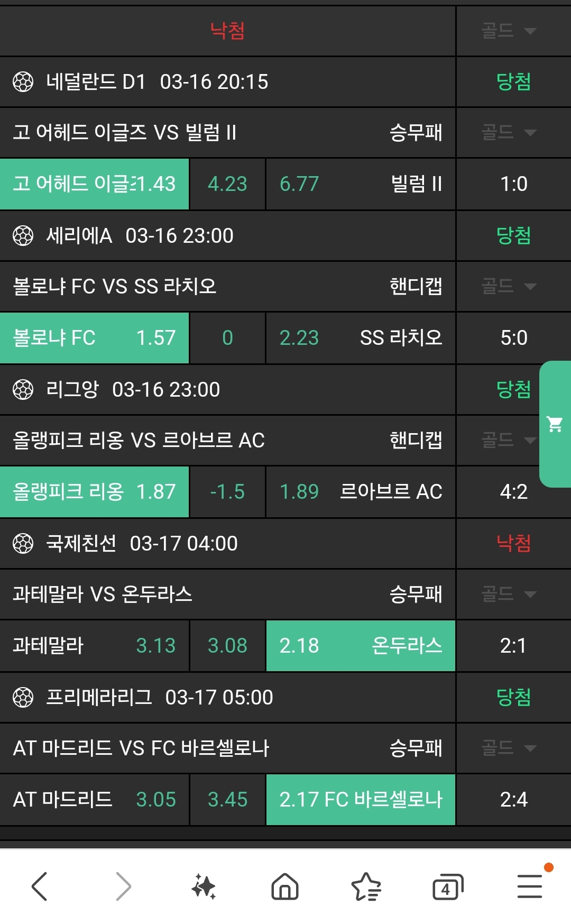This screenshot has width=571, height=924.
Task: Click the red 낙첨 header label
Action: (227, 31)
